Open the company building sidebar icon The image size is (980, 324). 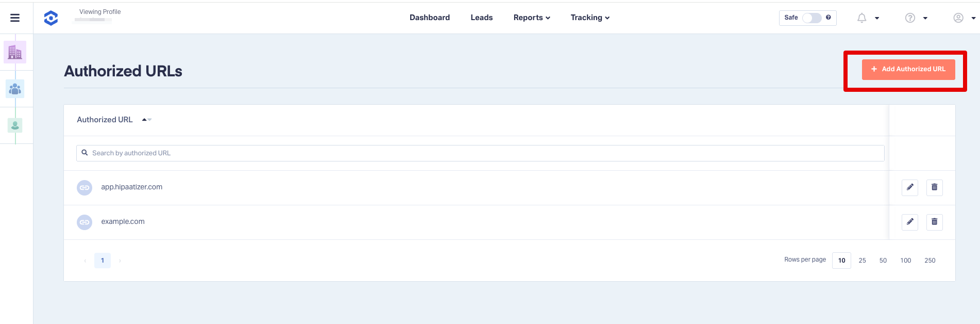click(15, 52)
